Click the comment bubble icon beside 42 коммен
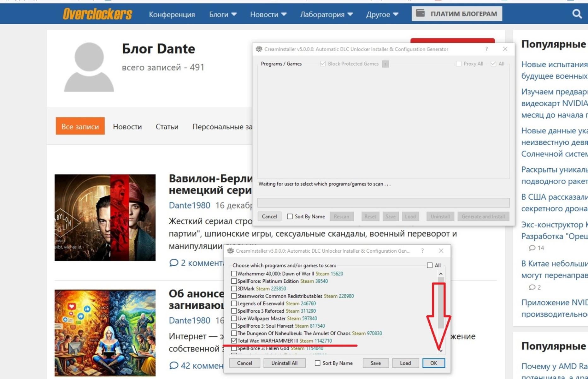The image size is (588, 379). 173,365
